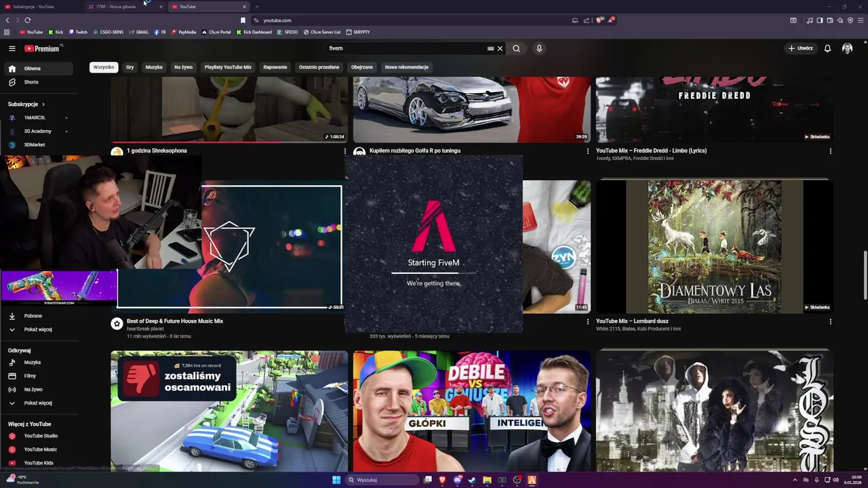Screen dimensions: 868x488
Task: Select 'Nowe rekomendacje' chip
Action: click(407, 67)
